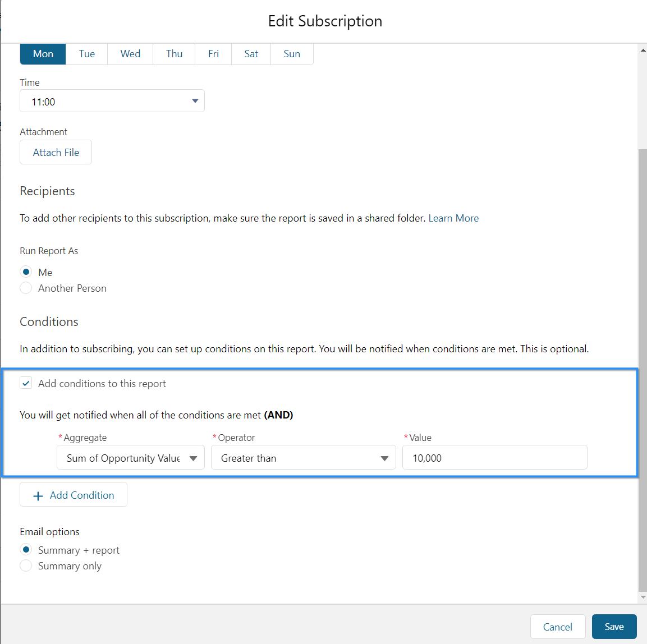Click the vertical scrollbar thumb
The height and width of the screenshot is (644, 647).
(643, 370)
